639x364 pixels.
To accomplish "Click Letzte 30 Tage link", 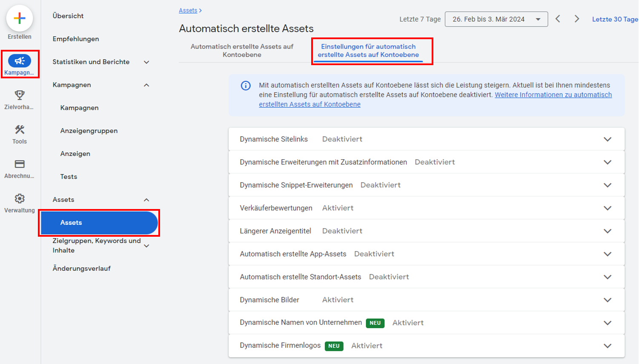I will 614,19.
